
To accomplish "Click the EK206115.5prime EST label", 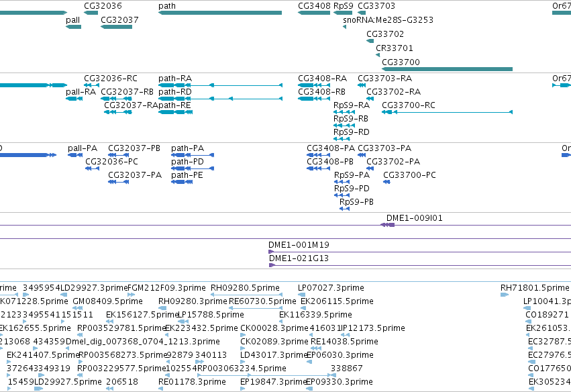I will (x=338, y=301).
